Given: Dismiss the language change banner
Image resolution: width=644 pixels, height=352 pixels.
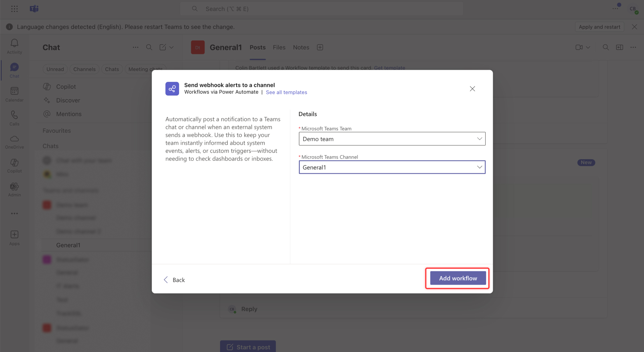Looking at the screenshot, I should point(634,27).
